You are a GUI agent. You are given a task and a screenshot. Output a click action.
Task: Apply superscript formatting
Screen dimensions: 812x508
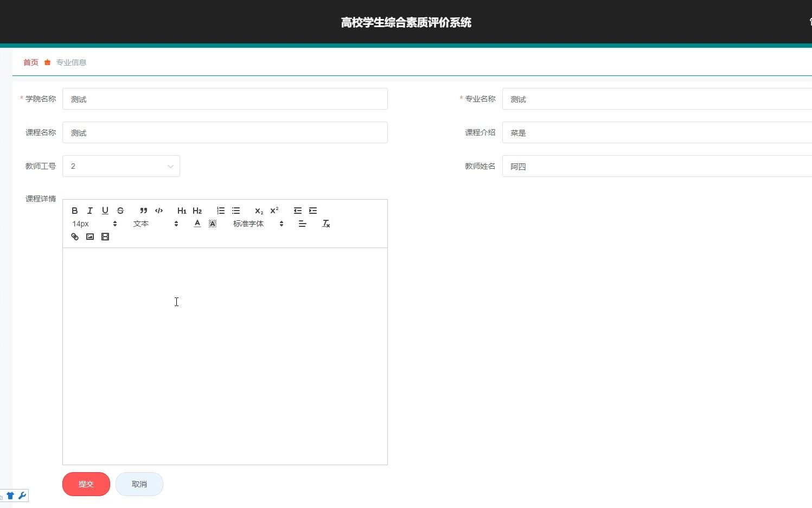pos(274,211)
